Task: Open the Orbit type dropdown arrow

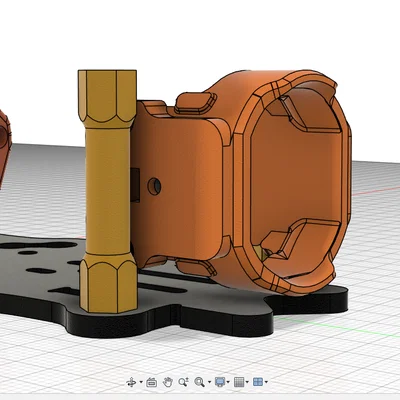Action: pos(141,382)
